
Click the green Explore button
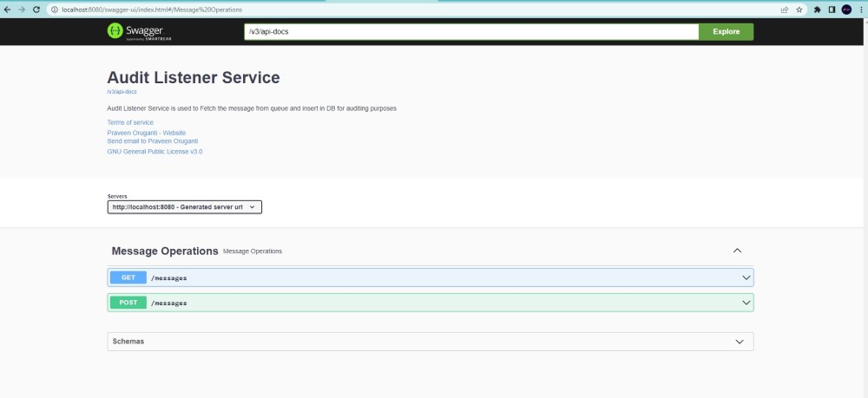727,31
